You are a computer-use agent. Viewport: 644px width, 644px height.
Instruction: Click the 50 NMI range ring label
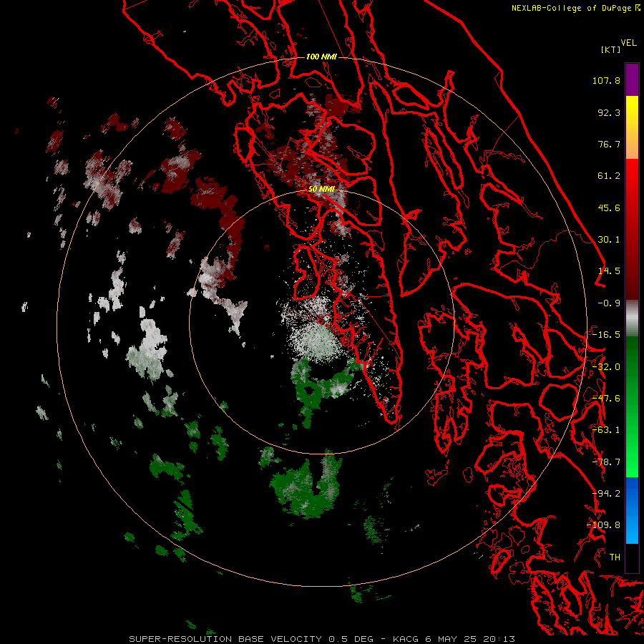tap(321, 190)
